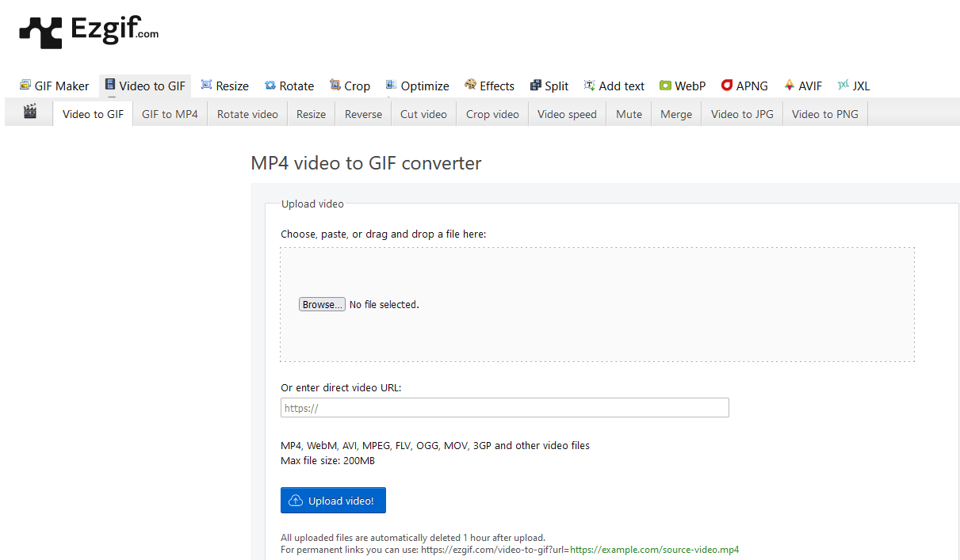960x560 pixels.
Task: Open the Effects palette icon
Action: tap(471, 86)
